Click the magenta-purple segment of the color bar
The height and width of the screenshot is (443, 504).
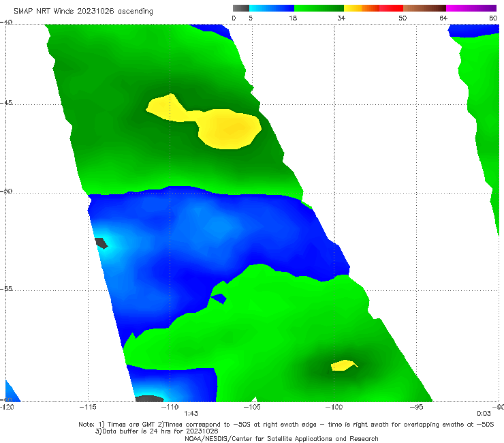[x=471, y=8]
